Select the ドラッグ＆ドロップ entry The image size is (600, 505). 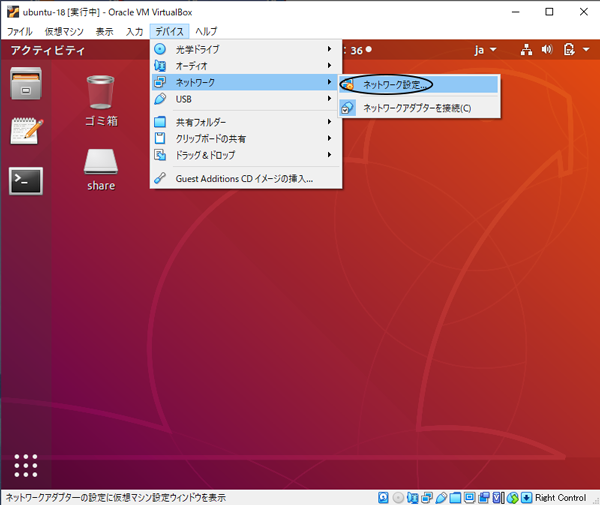click(x=246, y=155)
